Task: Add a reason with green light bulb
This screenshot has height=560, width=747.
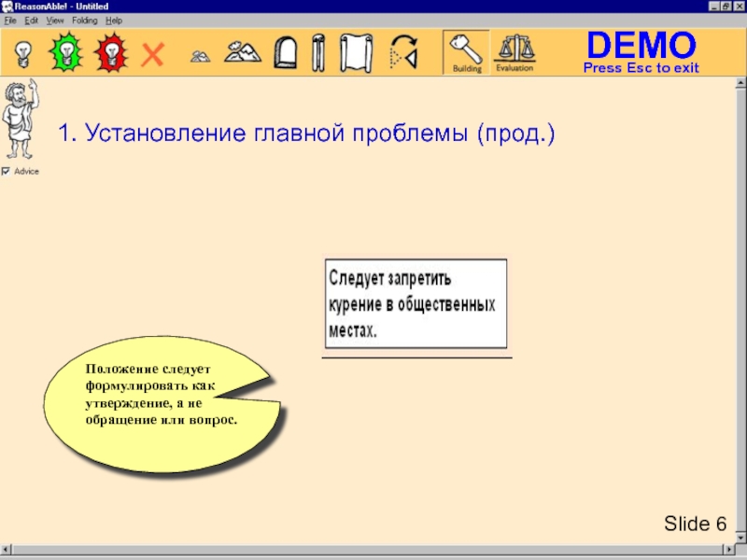Action: click(x=66, y=52)
